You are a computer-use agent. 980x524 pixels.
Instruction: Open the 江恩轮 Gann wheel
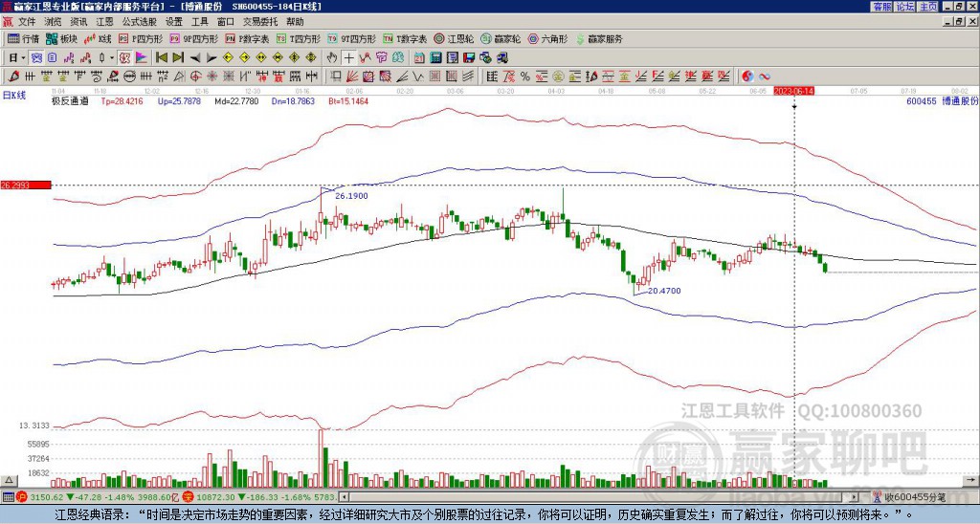click(454, 38)
